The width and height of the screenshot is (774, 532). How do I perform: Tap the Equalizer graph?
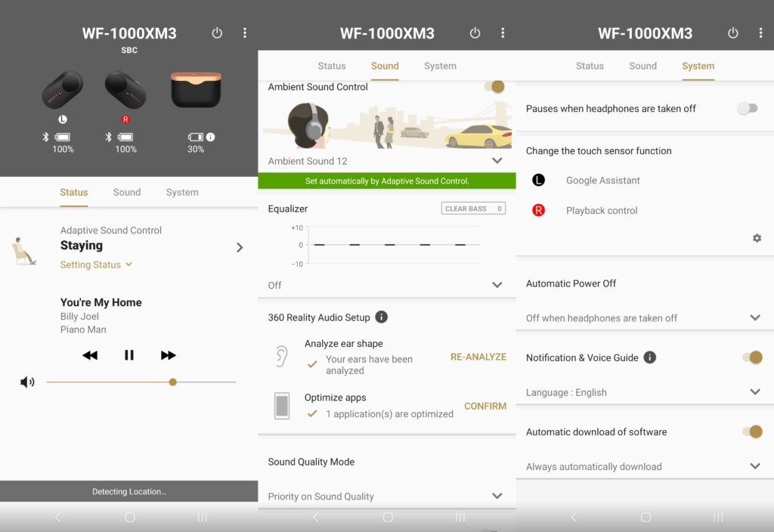click(x=387, y=246)
